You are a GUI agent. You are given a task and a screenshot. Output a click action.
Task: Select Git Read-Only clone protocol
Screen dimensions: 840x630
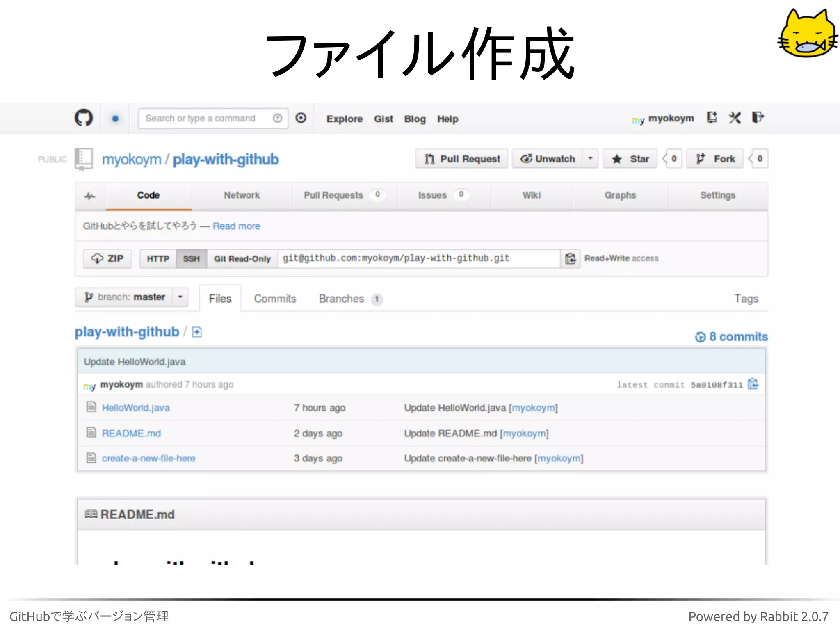pos(242,259)
